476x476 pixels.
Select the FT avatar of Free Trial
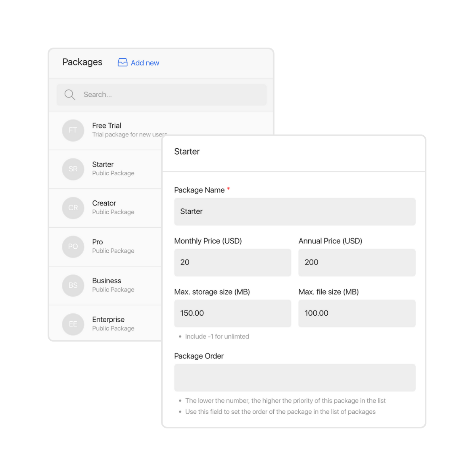click(x=73, y=130)
